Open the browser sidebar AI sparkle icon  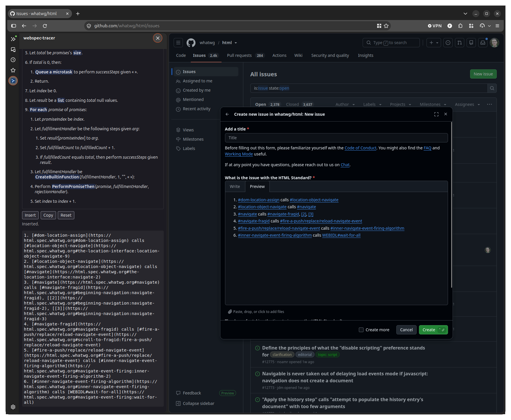click(13, 39)
